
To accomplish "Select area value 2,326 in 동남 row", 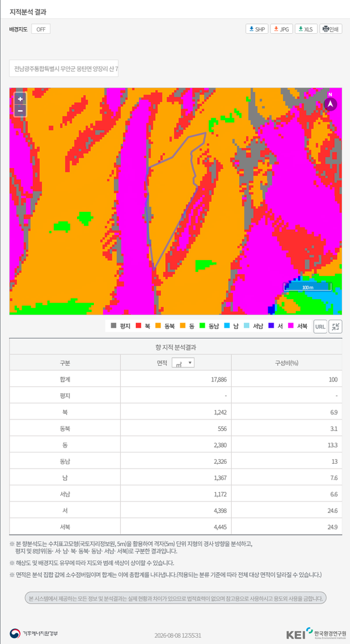I will 220,461.
